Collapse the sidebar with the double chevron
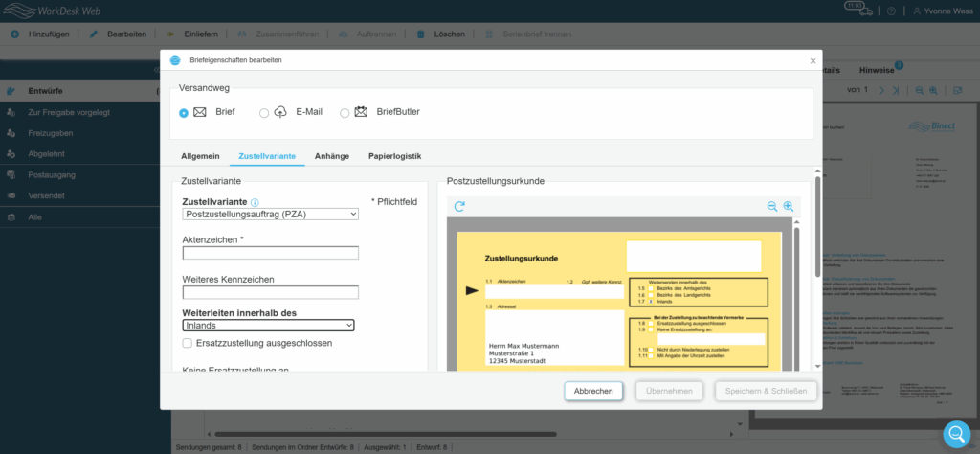The image size is (980, 454). (156, 69)
